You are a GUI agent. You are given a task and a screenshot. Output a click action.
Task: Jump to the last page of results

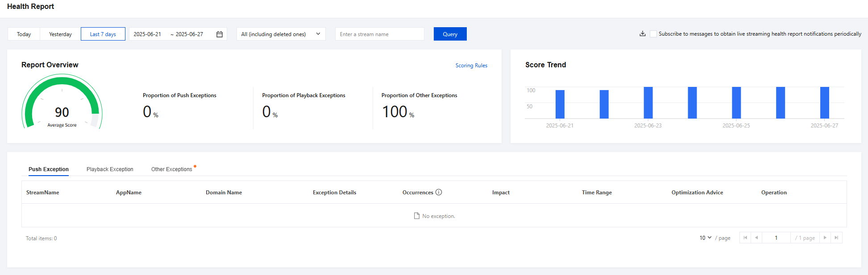coord(836,238)
